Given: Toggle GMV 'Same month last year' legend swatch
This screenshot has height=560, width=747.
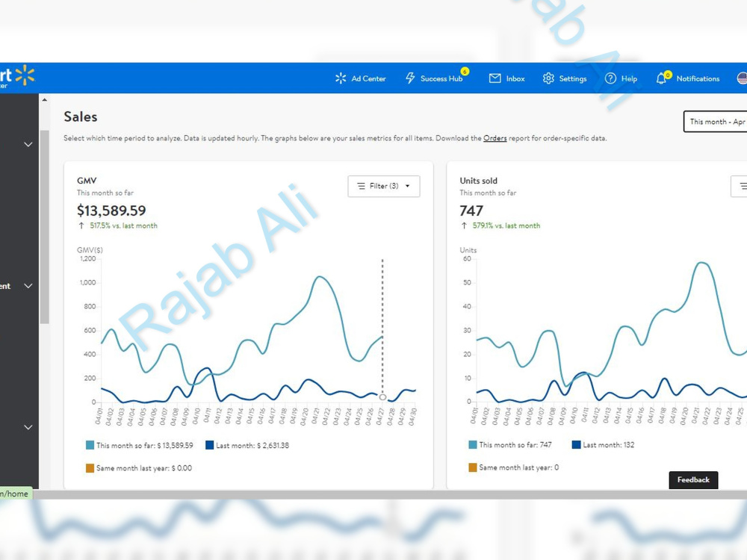Looking at the screenshot, I should [x=90, y=468].
